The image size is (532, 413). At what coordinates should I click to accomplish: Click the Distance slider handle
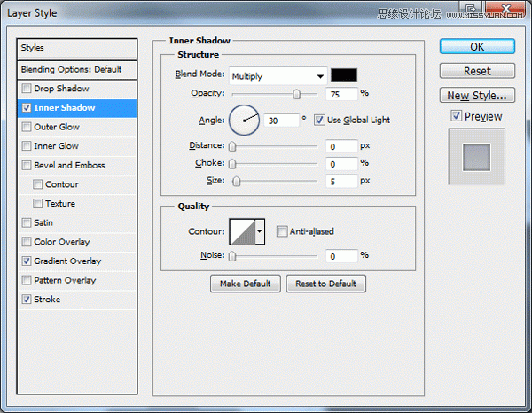pyautogui.click(x=232, y=146)
